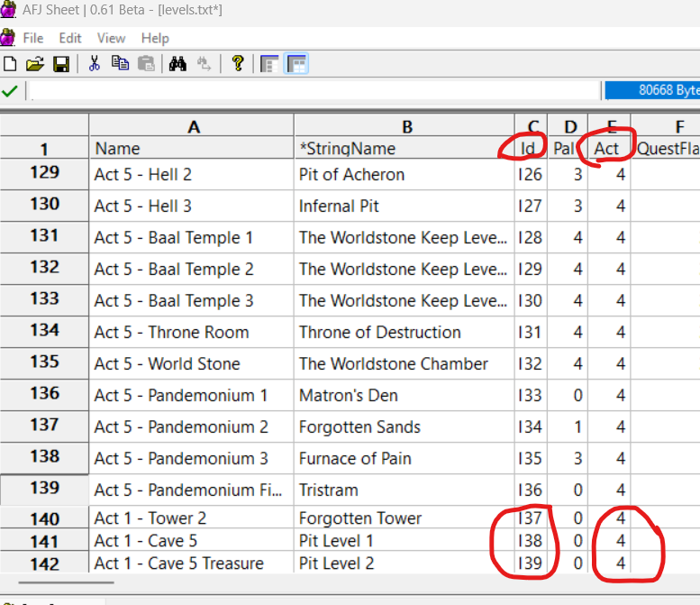Click the AFJ Sheet title bar icon

[8, 10]
